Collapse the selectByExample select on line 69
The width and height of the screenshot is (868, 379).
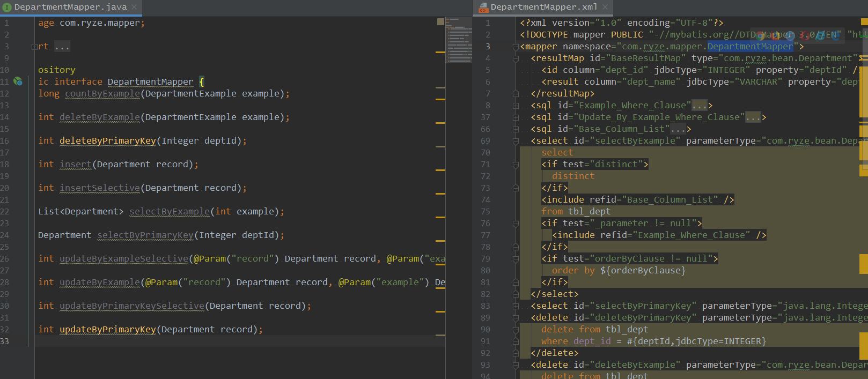[516, 141]
